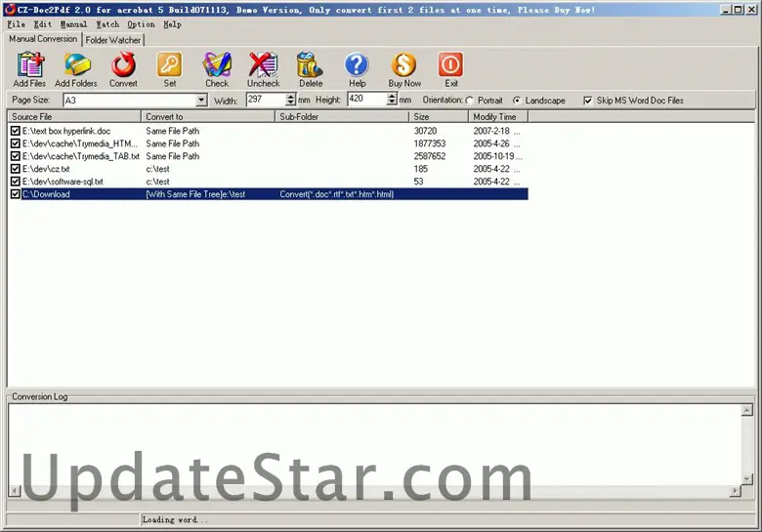This screenshot has width=762, height=532.
Task: Click the app icon in title bar
Action: point(10,9)
